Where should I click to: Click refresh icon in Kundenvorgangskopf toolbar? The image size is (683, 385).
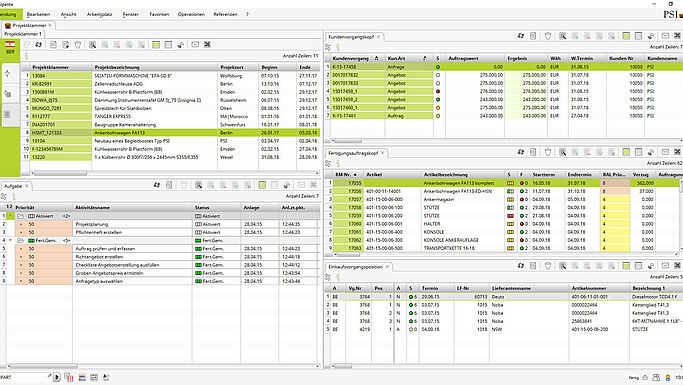[521, 36]
